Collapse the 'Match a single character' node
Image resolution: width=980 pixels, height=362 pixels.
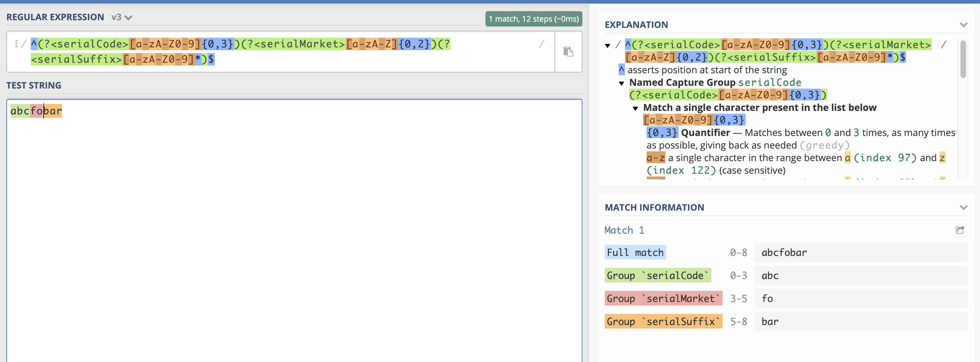pyautogui.click(x=635, y=108)
